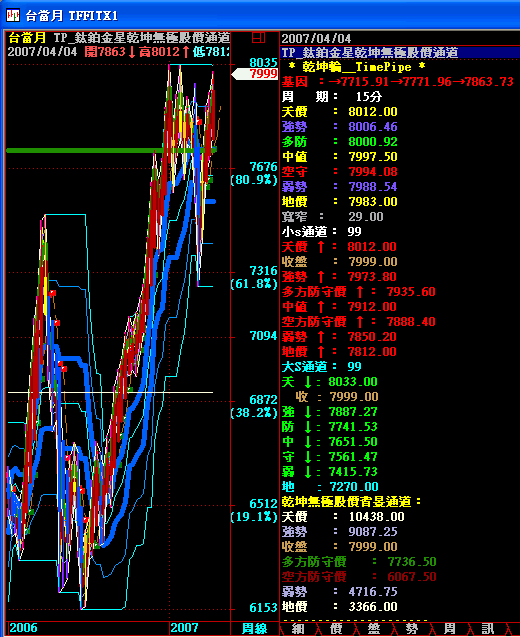Click the 6872 (38.2%) retracement level label
The width and height of the screenshot is (520, 637).
[254, 406]
